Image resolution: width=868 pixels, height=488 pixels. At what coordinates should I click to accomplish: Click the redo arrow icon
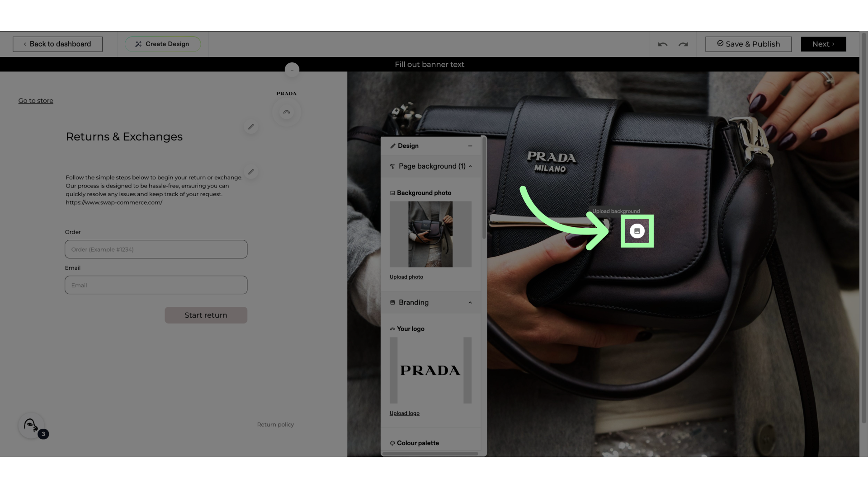coord(683,44)
